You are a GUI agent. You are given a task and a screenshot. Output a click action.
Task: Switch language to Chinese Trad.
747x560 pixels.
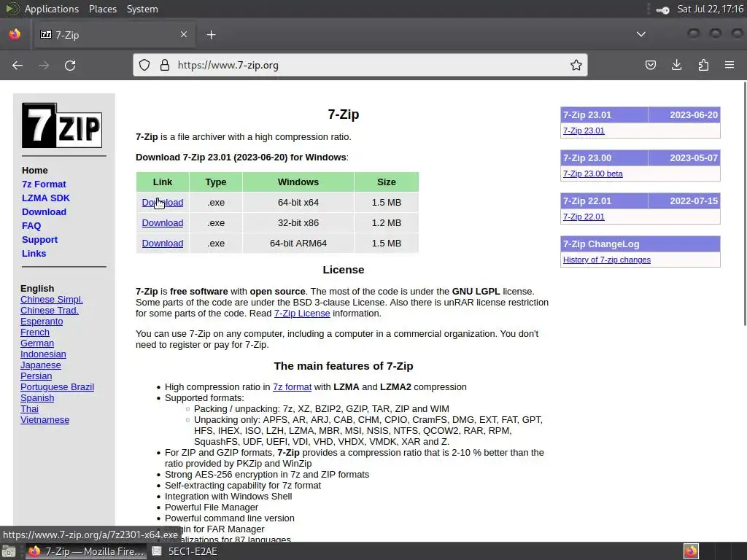pos(50,311)
